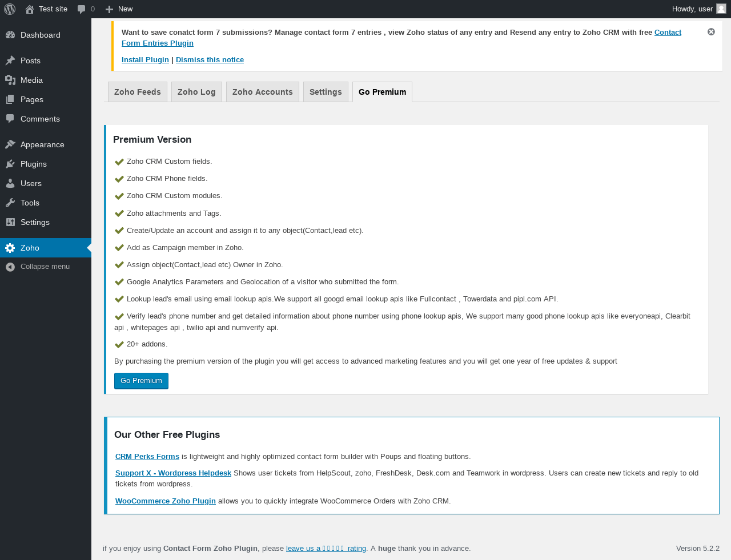
Task: Click 'Add as Campaign member in Zoho.' text
Action: point(185,247)
